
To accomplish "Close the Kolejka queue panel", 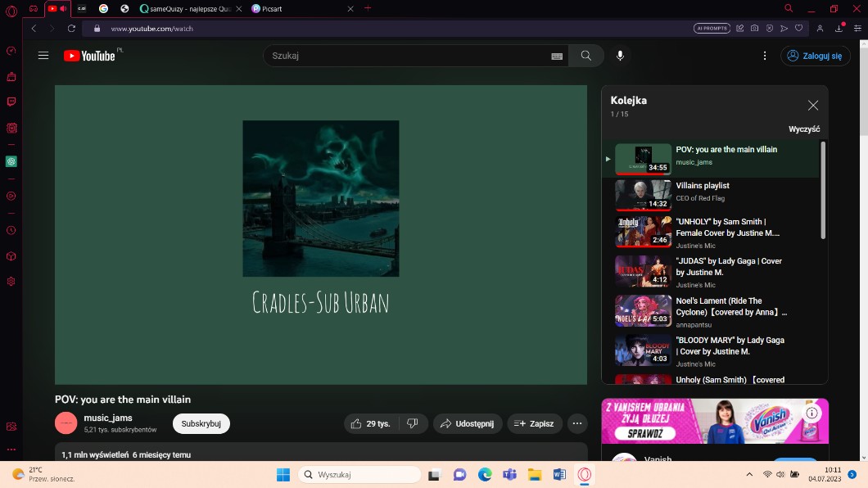I will click(812, 105).
